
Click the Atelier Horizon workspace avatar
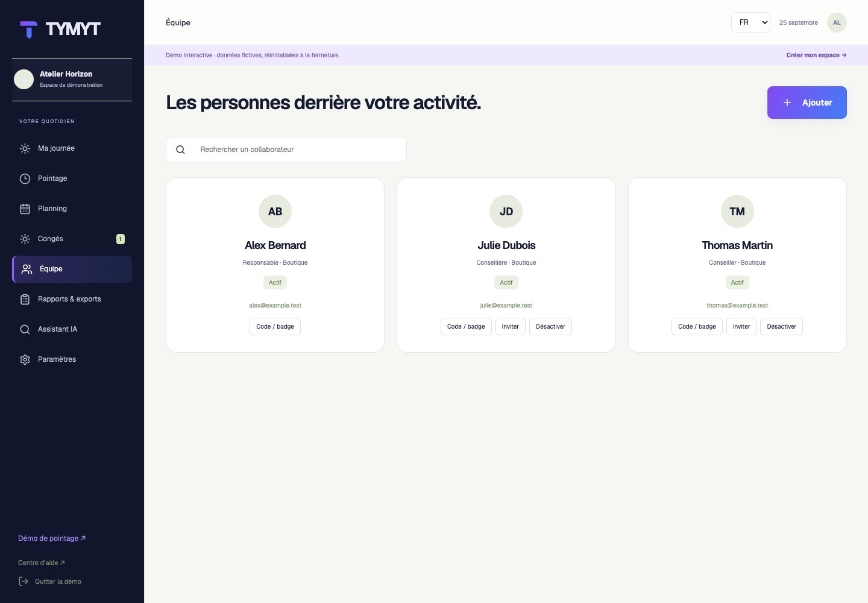(24, 79)
